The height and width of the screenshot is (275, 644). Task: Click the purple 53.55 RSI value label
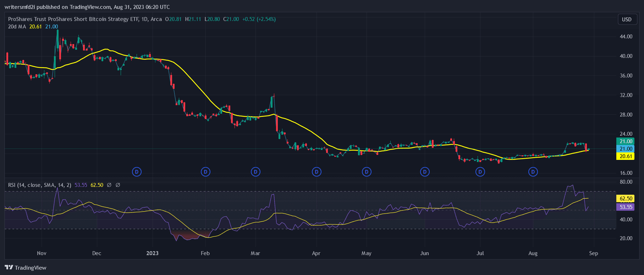pos(626,207)
